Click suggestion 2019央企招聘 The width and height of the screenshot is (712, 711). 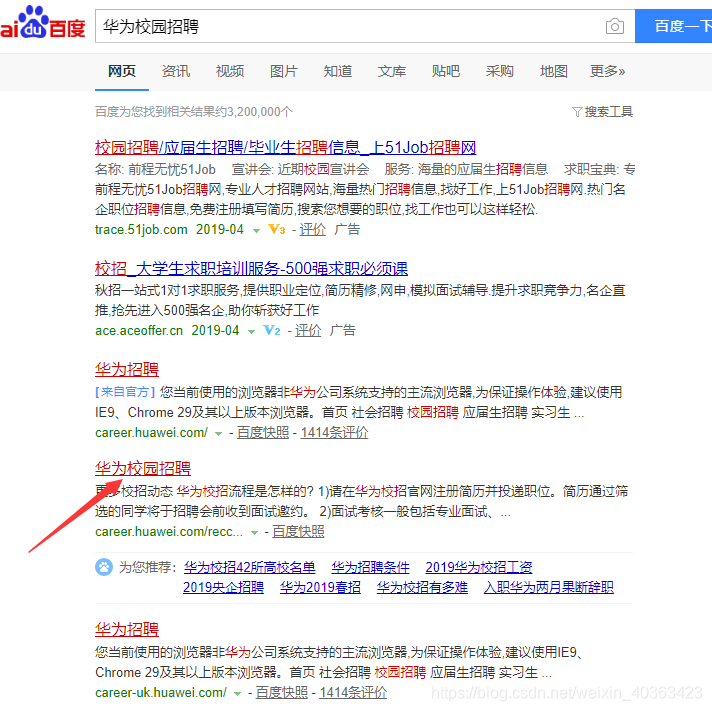223,587
